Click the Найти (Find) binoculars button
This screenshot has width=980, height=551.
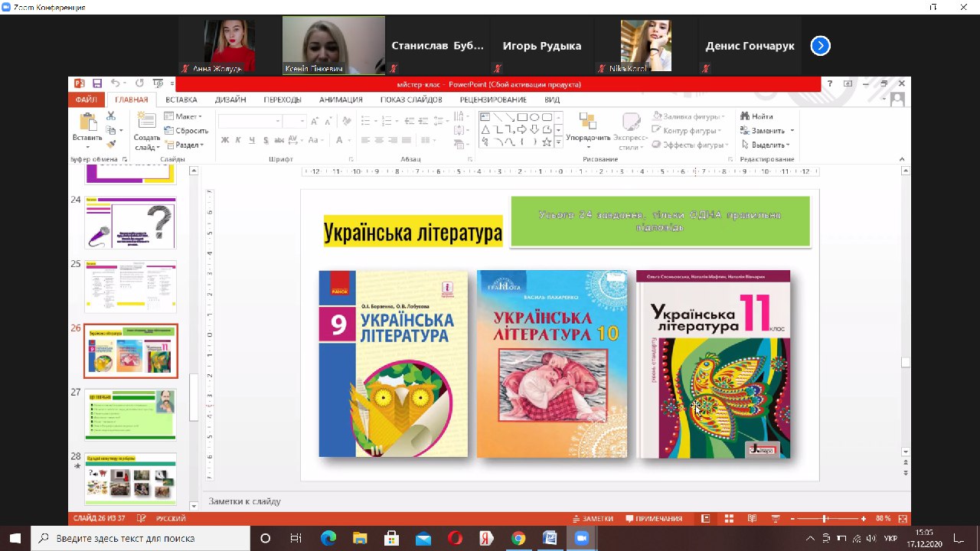(x=756, y=116)
